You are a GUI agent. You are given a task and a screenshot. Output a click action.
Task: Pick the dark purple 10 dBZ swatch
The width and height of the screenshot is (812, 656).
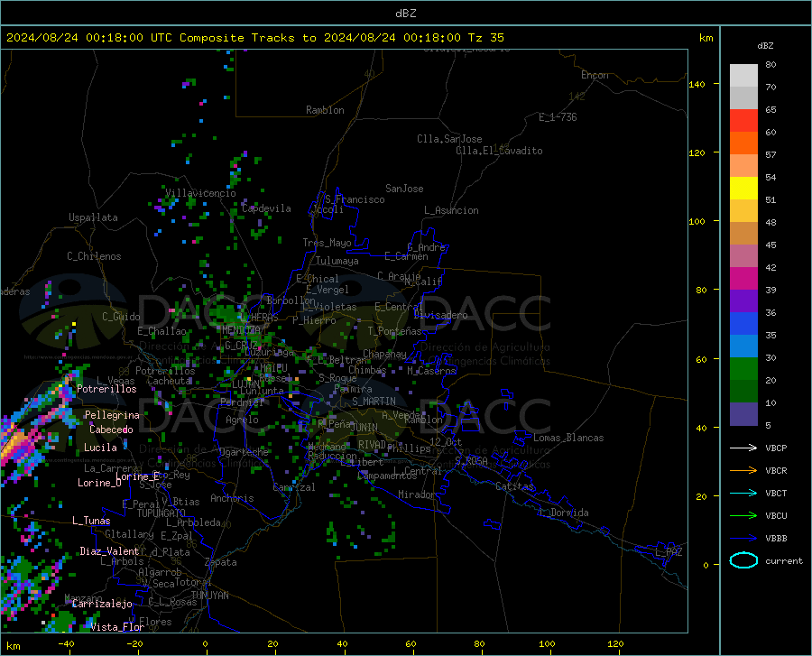click(x=743, y=414)
